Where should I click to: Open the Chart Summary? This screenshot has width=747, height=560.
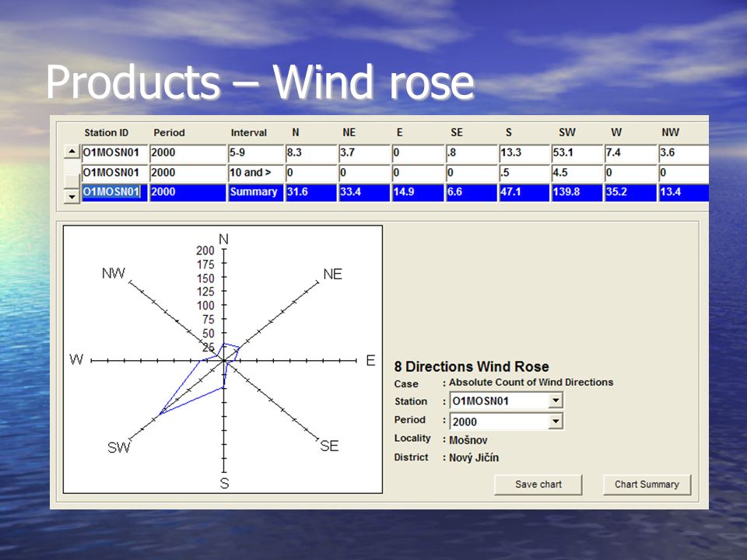pyautogui.click(x=647, y=485)
